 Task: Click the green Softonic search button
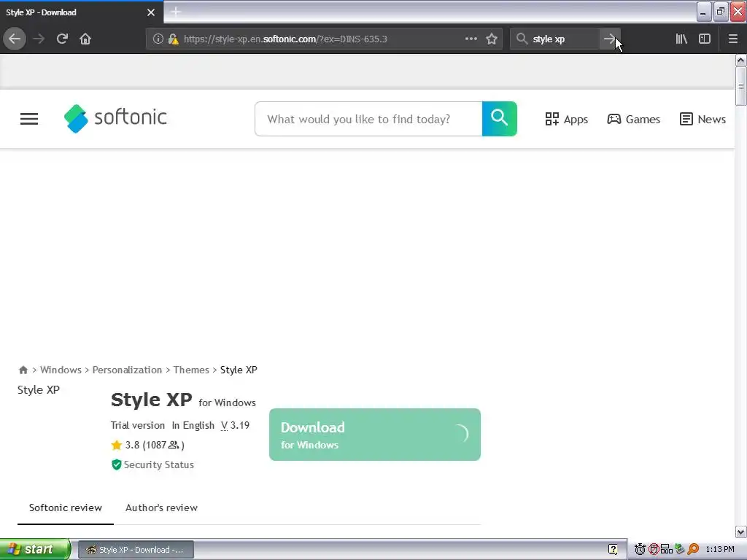tap(499, 119)
